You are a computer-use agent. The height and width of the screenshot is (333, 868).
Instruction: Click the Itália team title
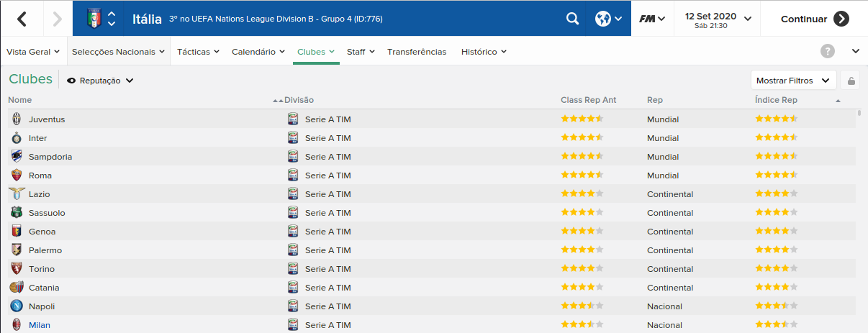(147, 19)
